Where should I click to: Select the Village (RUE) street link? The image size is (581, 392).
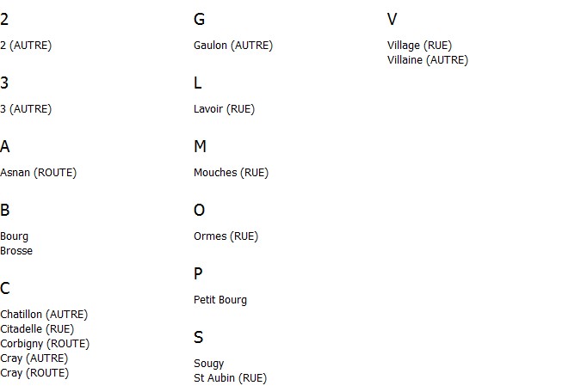419,46
